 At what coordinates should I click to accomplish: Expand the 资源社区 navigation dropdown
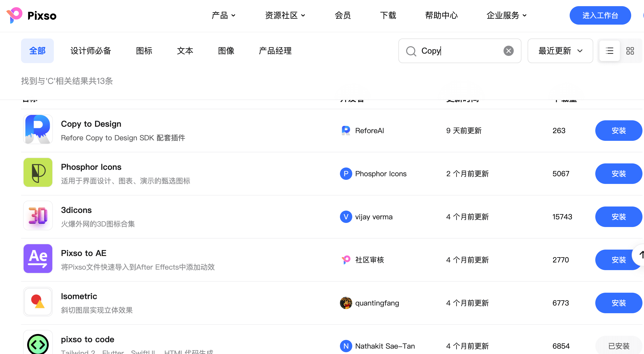(x=285, y=15)
